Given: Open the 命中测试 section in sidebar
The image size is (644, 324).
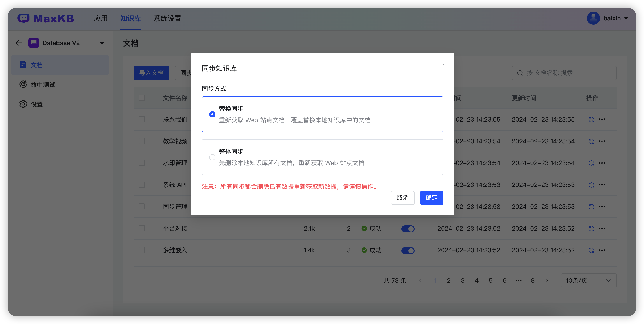Looking at the screenshot, I should (x=42, y=84).
